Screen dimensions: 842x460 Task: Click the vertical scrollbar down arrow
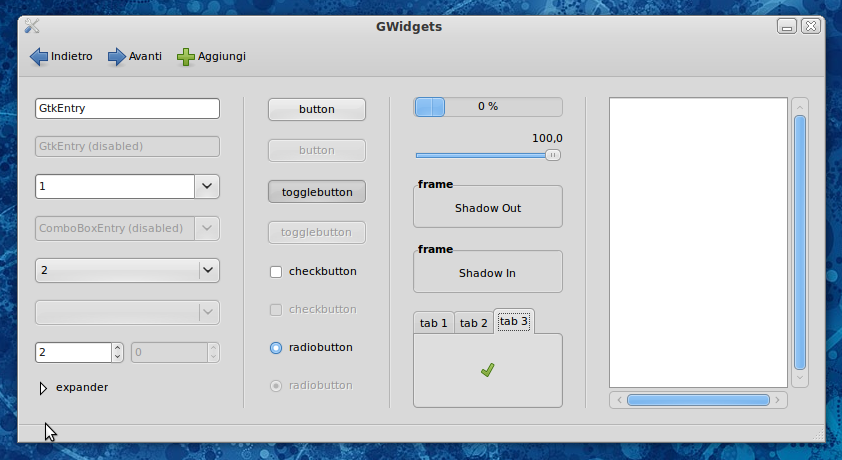[800, 378]
